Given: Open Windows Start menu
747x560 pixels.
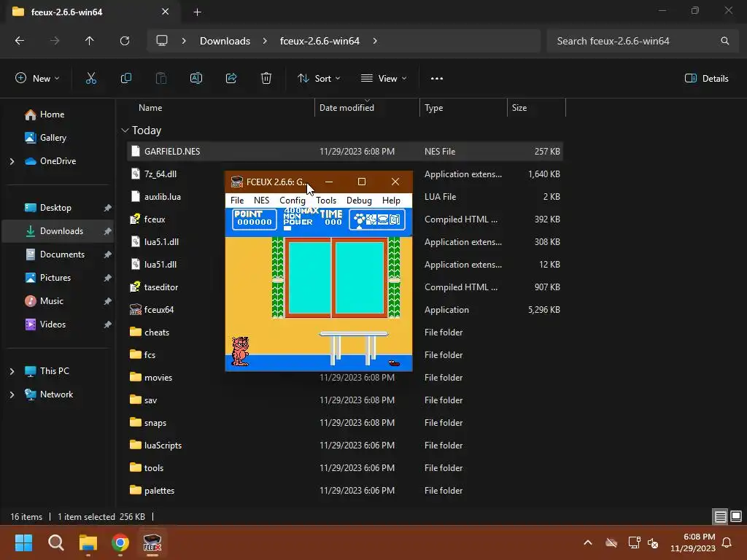Looking at the screenshot, I should (x=23, y=542).
